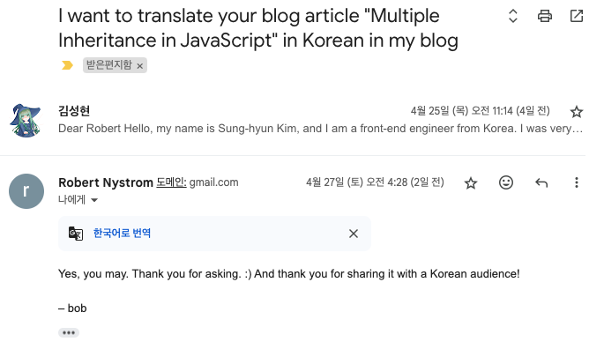The image size is (604, 364).
Task: Open email thread in new window
Action: pyautogui.click(x=577, y=16)
